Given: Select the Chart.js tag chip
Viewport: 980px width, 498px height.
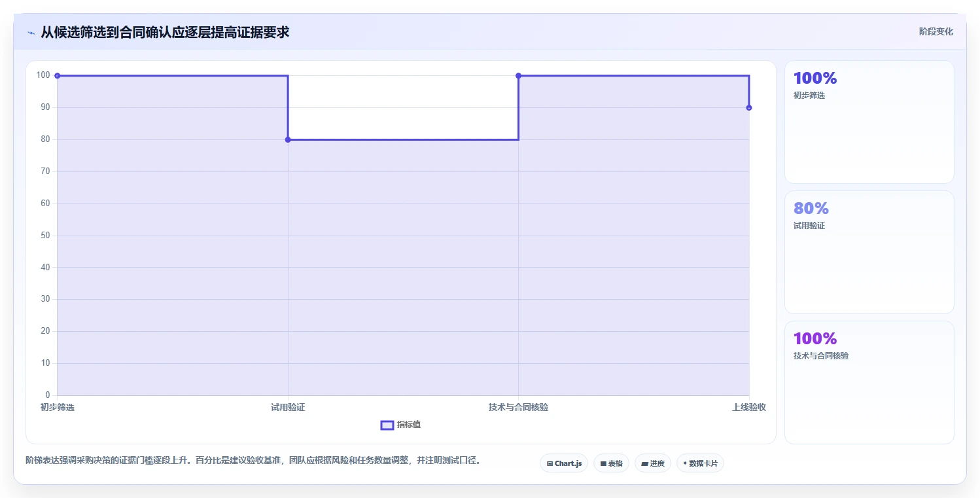Looking at the screenshot, I should 564,463.
